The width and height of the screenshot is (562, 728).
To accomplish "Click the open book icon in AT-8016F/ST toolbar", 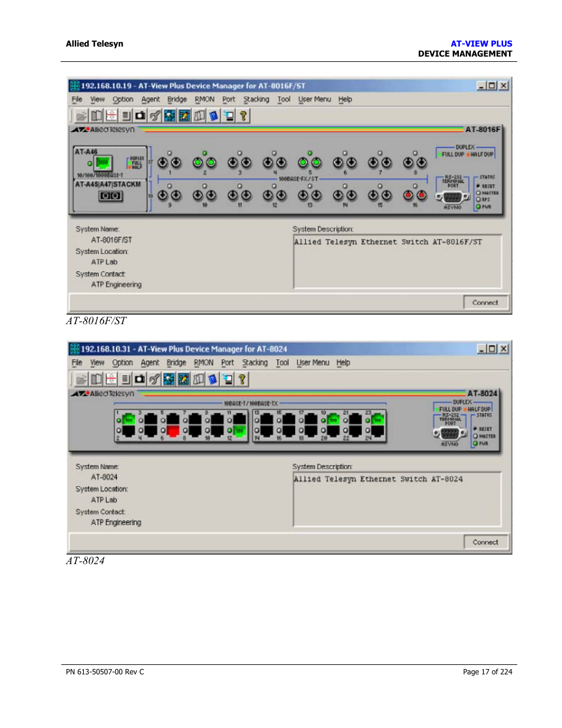I will (96, 116).
